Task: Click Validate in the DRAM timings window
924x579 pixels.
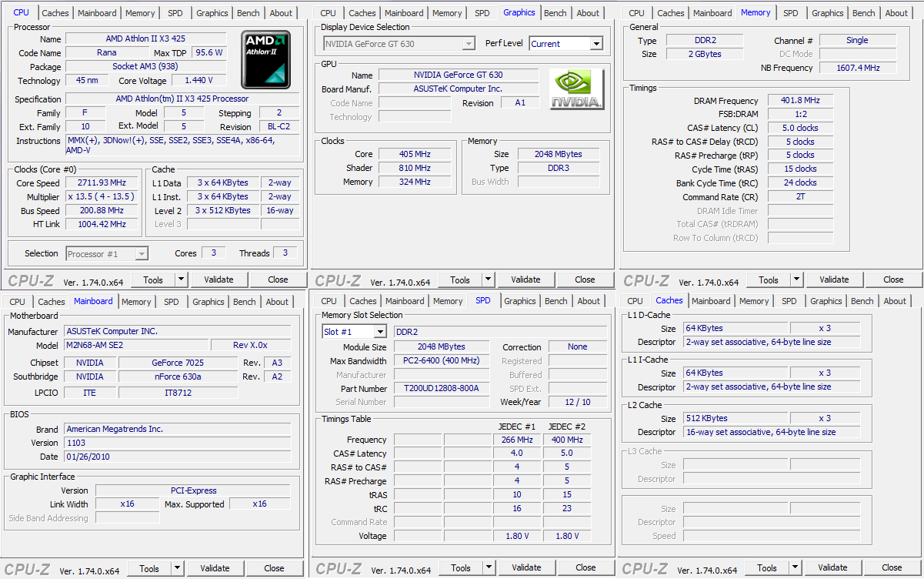Action: tap(834, 279)
